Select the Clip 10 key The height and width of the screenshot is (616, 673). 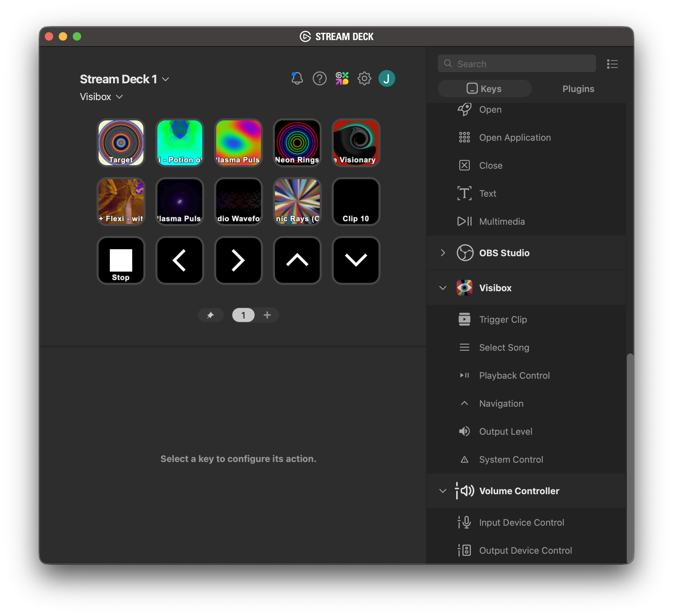tap(356, 202)
